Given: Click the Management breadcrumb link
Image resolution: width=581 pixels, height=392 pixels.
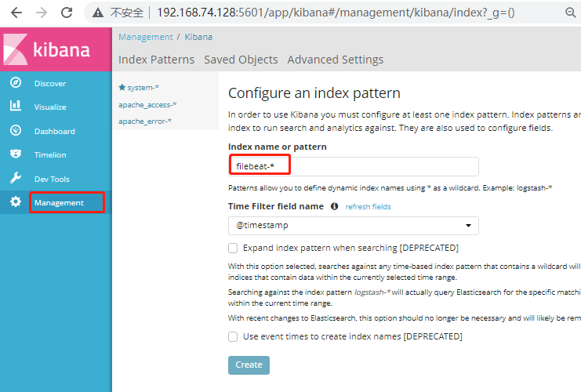Looking at the screenshot, I should click(146, 37).
